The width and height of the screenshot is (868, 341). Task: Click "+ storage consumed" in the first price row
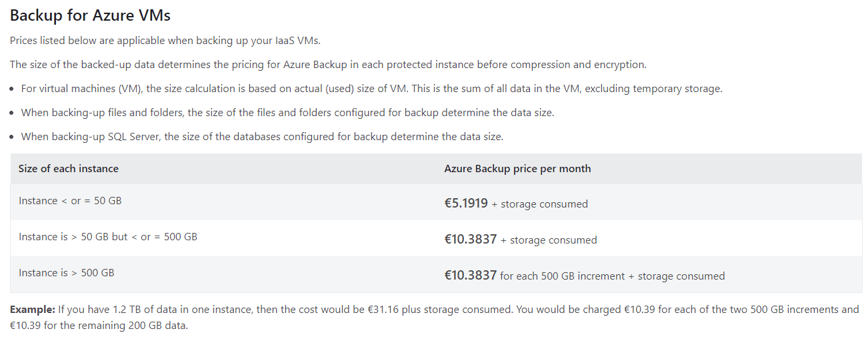pyautogui.click(x=539, y=204)
